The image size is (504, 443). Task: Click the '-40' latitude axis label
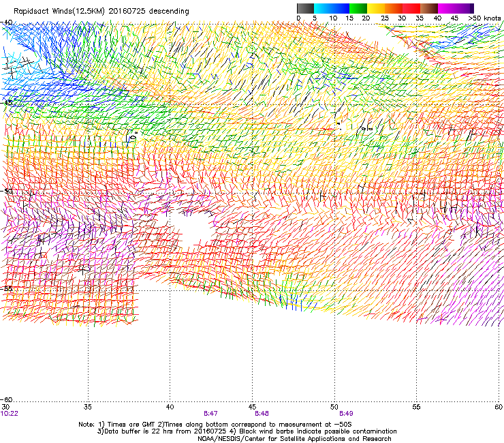coord(6,22)
